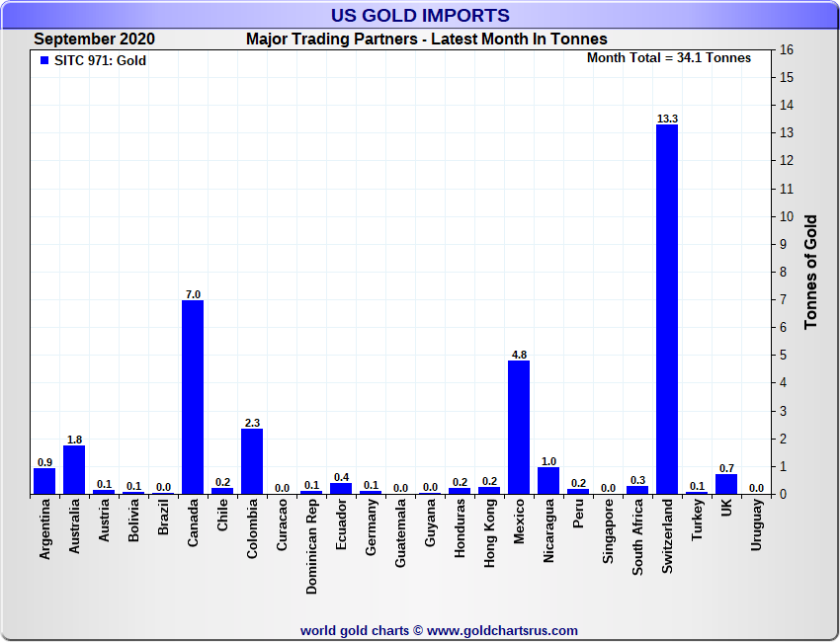Click the Hong Kong x-axis label
Viewport: 840px width, 642px height.
[489, 531]
